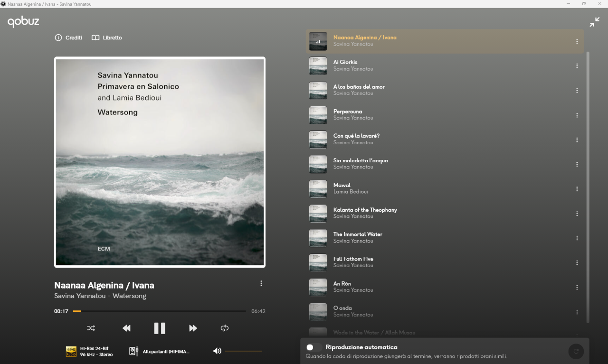The width and height of the screenshot is (608, 364).
Task: Open options menu for Perperouna
Action: [x=577, y=115]
